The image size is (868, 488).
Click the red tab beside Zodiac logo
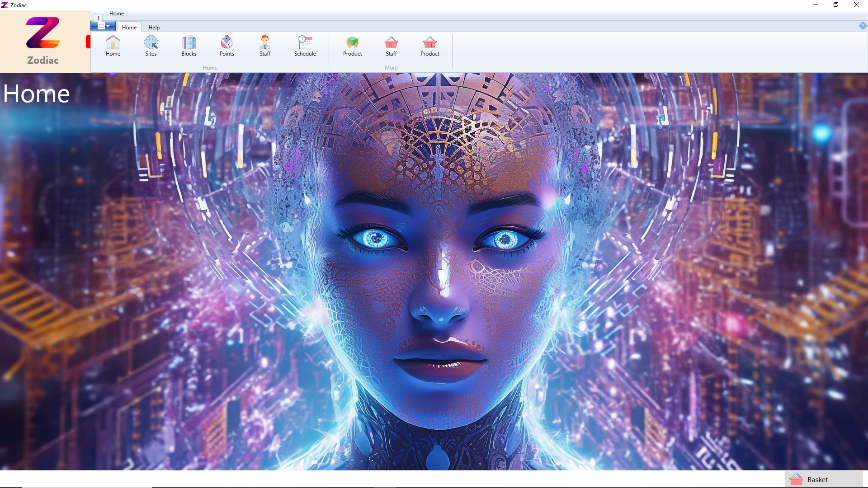[88, 42]
